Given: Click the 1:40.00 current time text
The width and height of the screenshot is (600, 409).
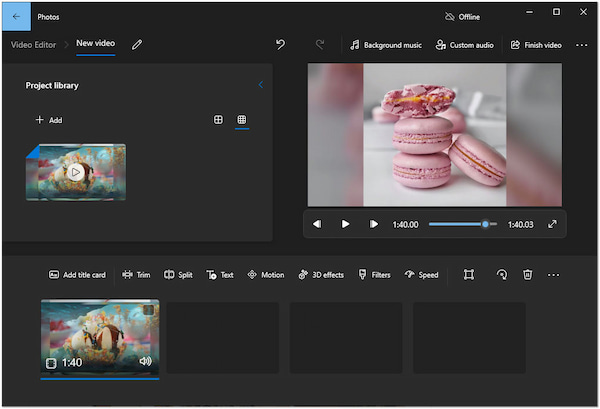Looking at the screenshot, I should coord(405,225).
